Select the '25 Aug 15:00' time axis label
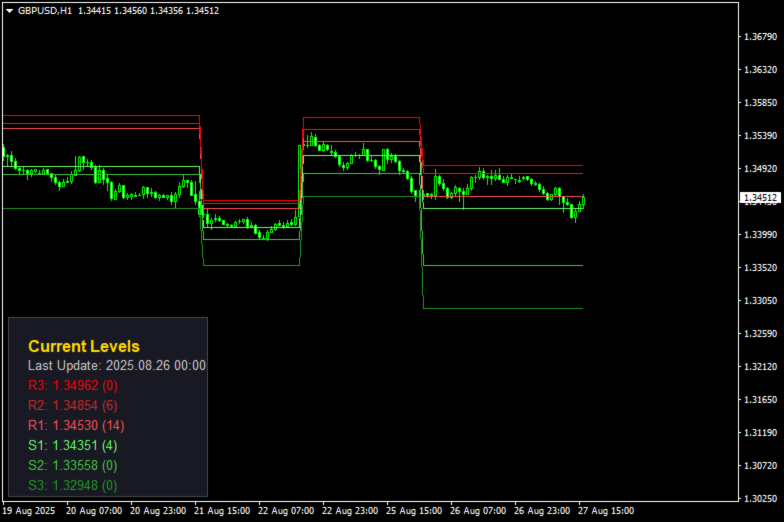The width and height of the screenshot is (784, 522). click(x=414, y=510)
